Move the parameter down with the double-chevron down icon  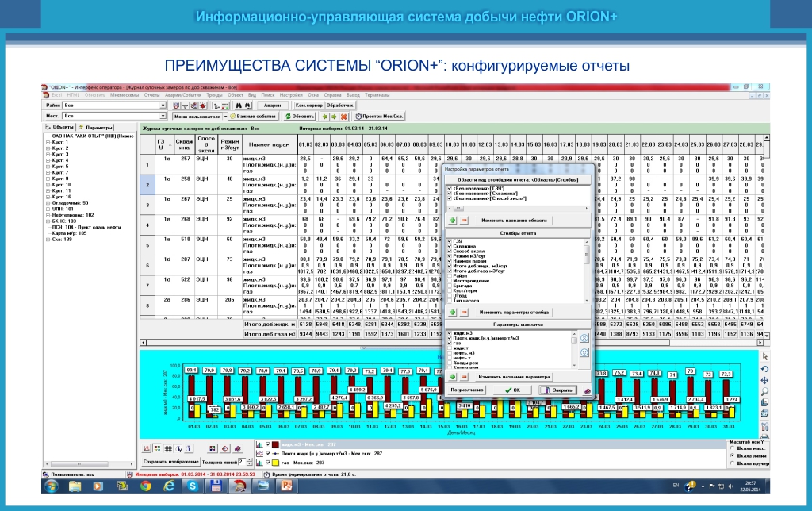(x=584, y=352)
